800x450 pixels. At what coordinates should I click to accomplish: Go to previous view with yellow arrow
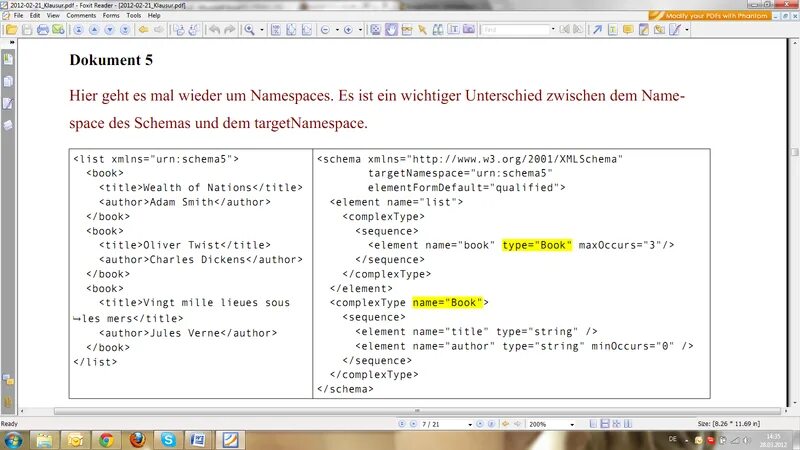pos(143,30)
